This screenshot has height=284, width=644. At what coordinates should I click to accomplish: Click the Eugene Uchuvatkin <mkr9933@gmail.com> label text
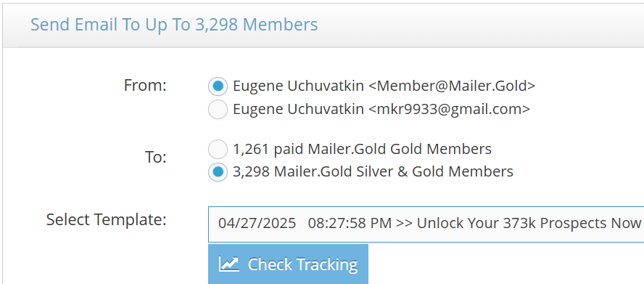(381, 109)
